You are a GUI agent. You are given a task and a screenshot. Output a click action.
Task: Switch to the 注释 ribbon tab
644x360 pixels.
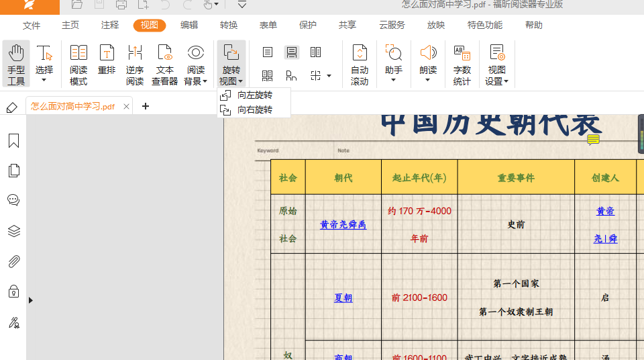110,26
